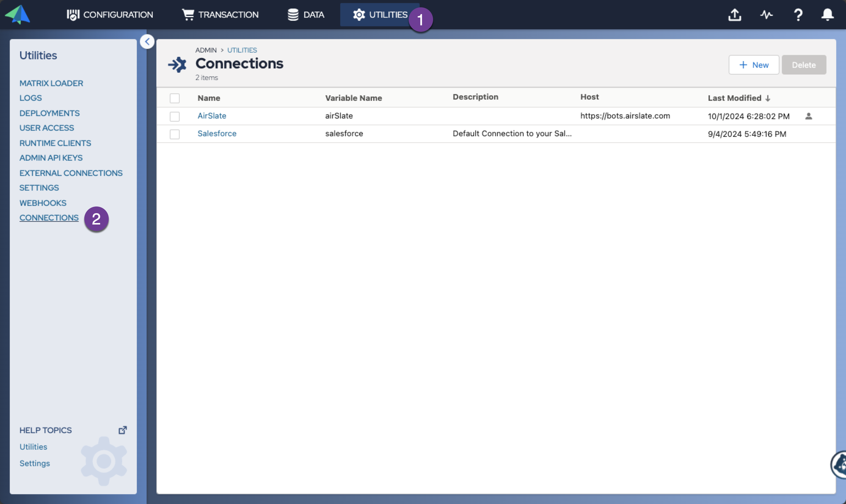Open Help Topics external link icon
The height and width of the screenshot is (504, 846).
(122, 430)
